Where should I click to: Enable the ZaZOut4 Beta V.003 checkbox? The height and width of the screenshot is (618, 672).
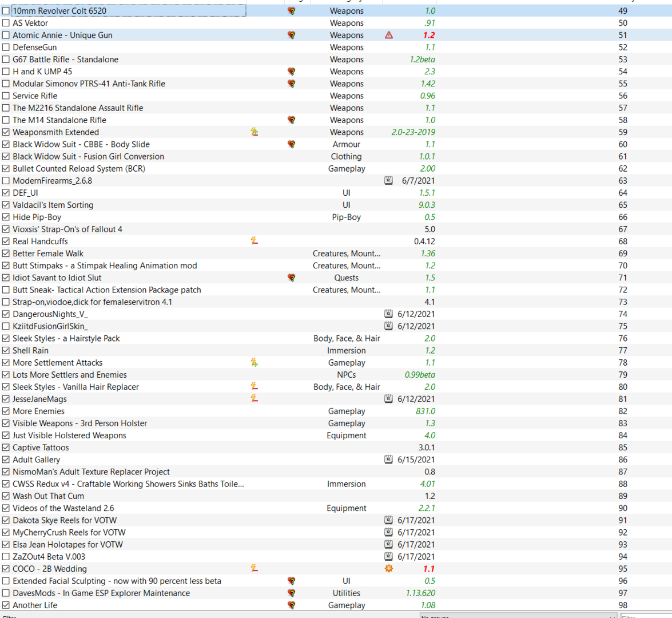pyautogui.click(x=6, y=557)
